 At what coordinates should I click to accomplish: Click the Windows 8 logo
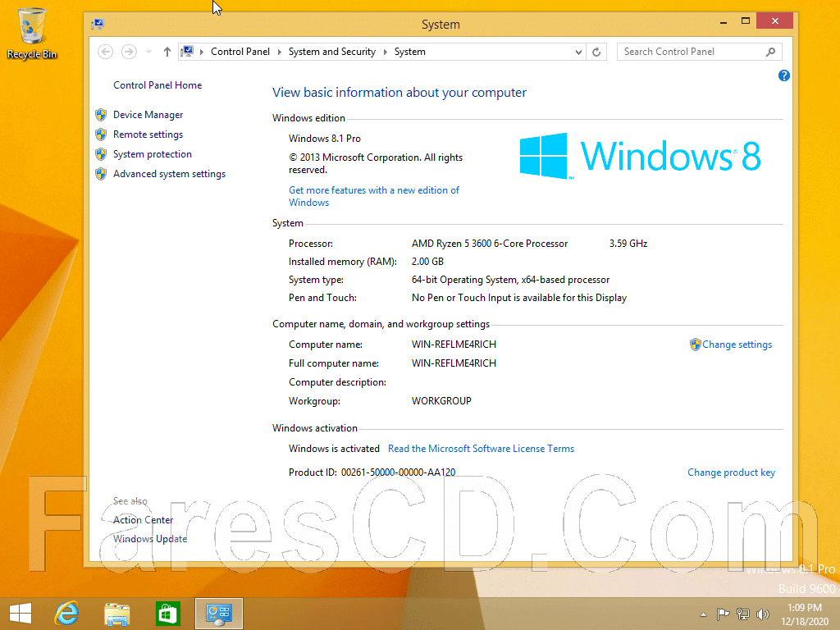pyautogui.click(x=640, y=156)
